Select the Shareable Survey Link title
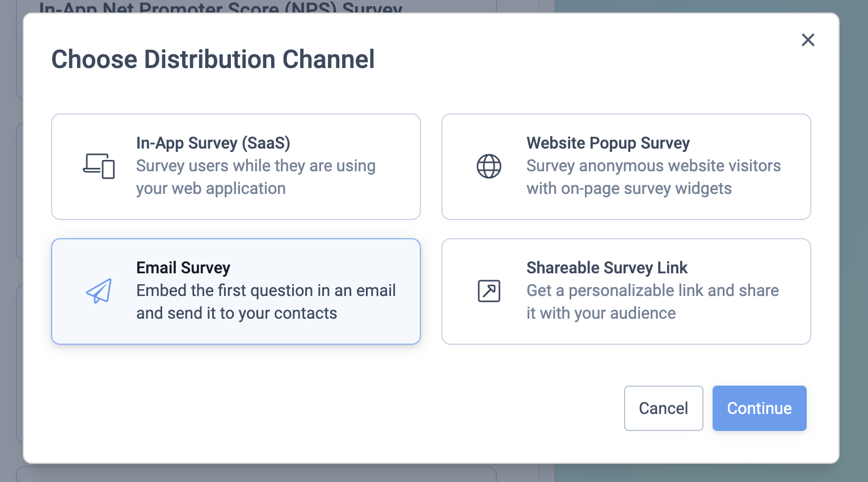Viewport: 868px width, 482px height. 606,268
